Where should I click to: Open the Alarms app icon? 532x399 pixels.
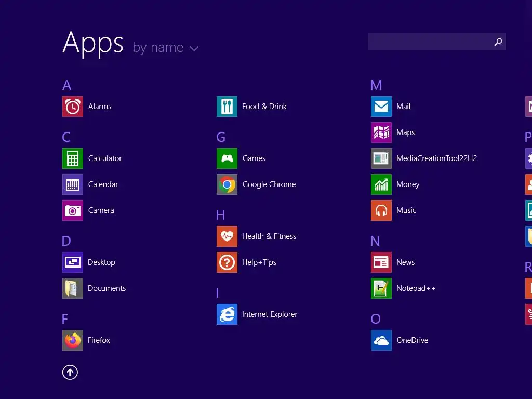(73, 107)
